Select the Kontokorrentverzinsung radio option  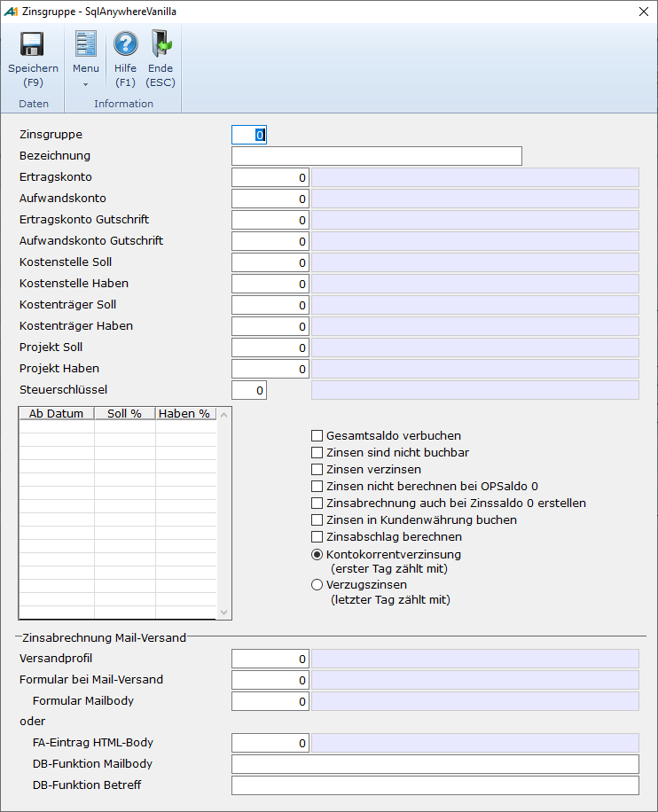click(317, 555)
